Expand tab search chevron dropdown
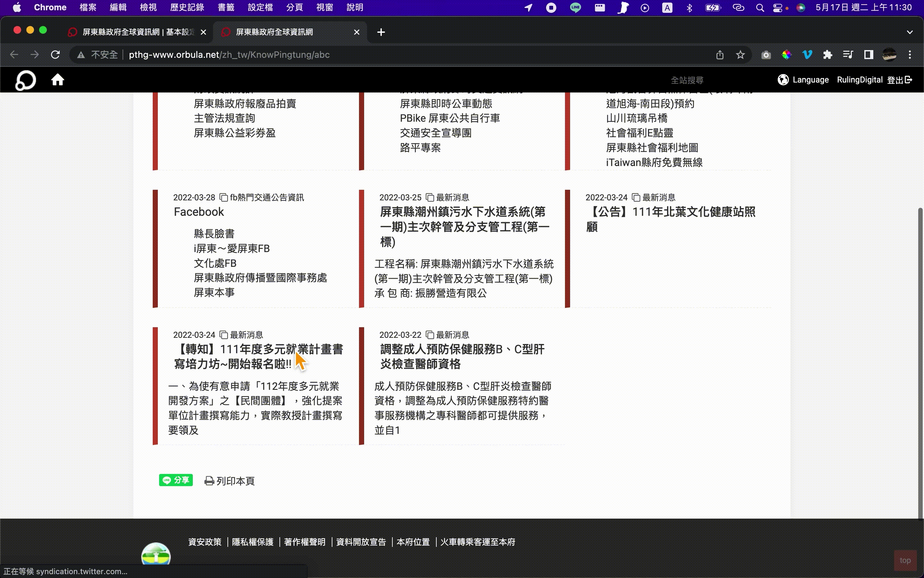The image size is (924, 578). pos(910,32)
